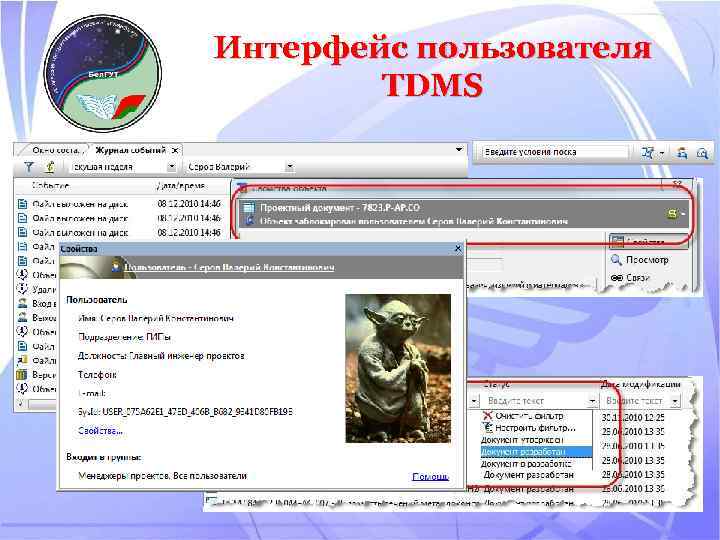Image resolution: width=720 pixels, height=540 pixels.
Task: Click the funnel filter icon in event log toolbar
Action: coord(29,167)
